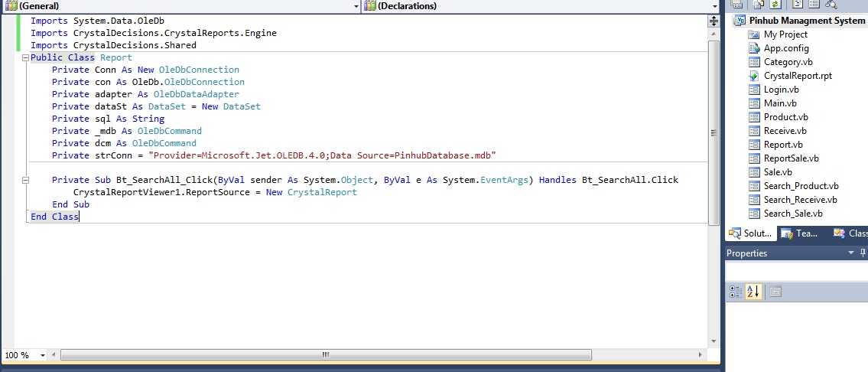Click the line Imports CrystalDecisions.Shared

pos(113,45)
